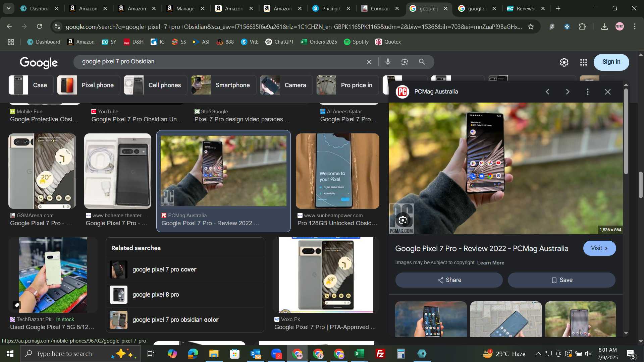Start voice search with the microphone icon

coord(388,62)
